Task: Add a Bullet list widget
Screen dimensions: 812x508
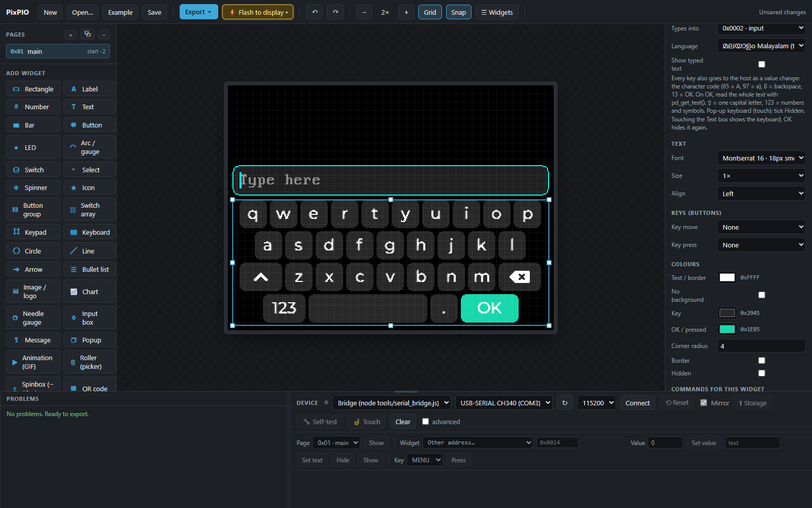Action: coord(90,269)
